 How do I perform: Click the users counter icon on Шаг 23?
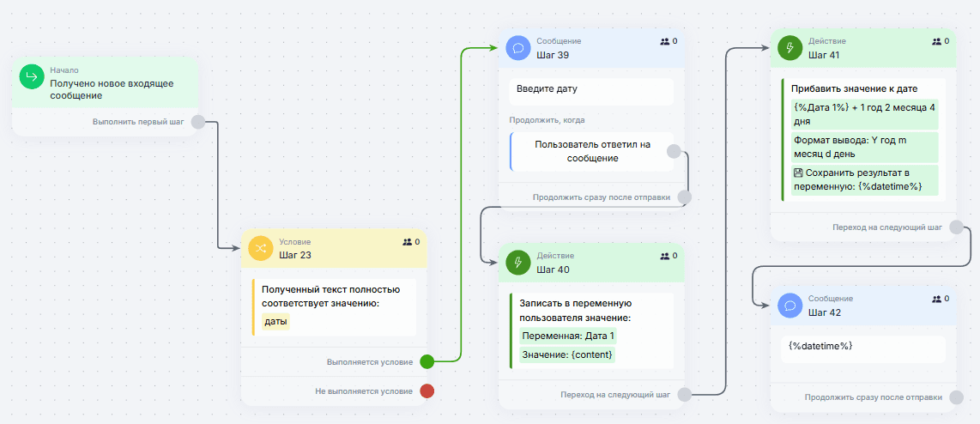407,241
